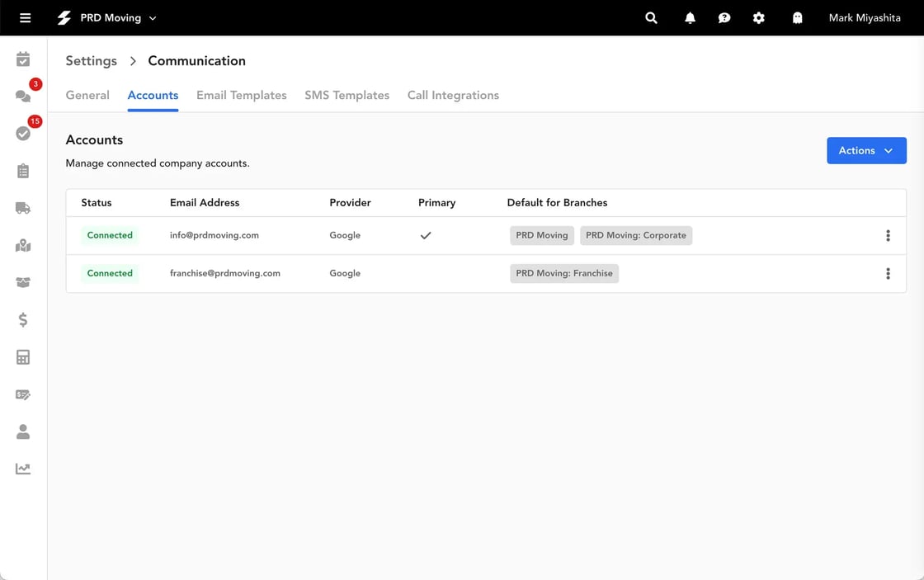This screenshot has height=580, width=924.
Task: Click PRD Moving: Corporate branch tag
Action: pyautogui.click(x=636, y=235)
